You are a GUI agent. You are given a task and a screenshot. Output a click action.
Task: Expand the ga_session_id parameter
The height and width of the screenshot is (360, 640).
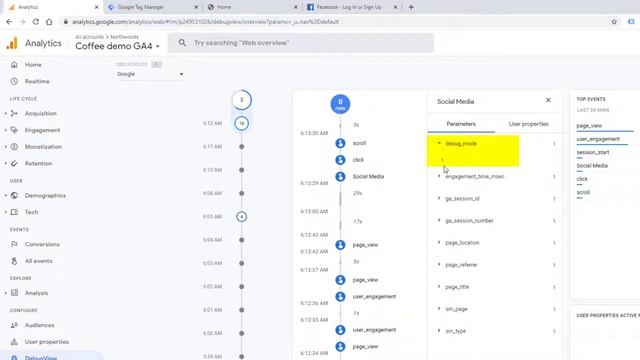point(439,198)
